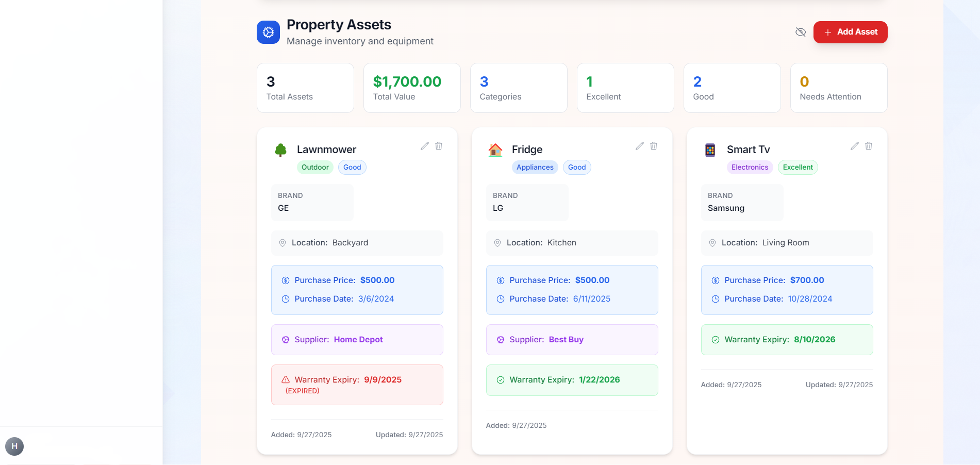Select the Good condition stat card

click(x=732, y=88)
